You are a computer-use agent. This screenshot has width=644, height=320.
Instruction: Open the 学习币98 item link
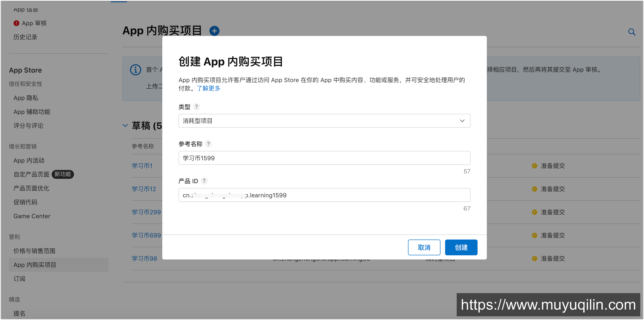144,259
